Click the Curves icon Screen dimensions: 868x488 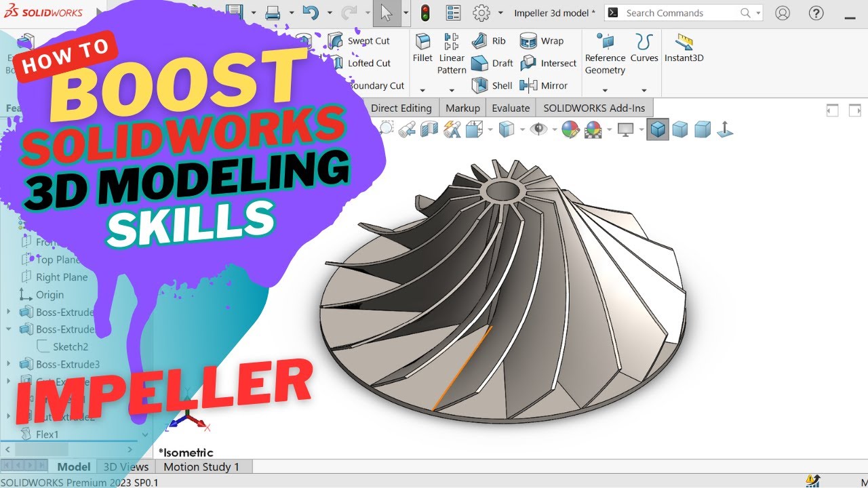click(x=644, y=41)
